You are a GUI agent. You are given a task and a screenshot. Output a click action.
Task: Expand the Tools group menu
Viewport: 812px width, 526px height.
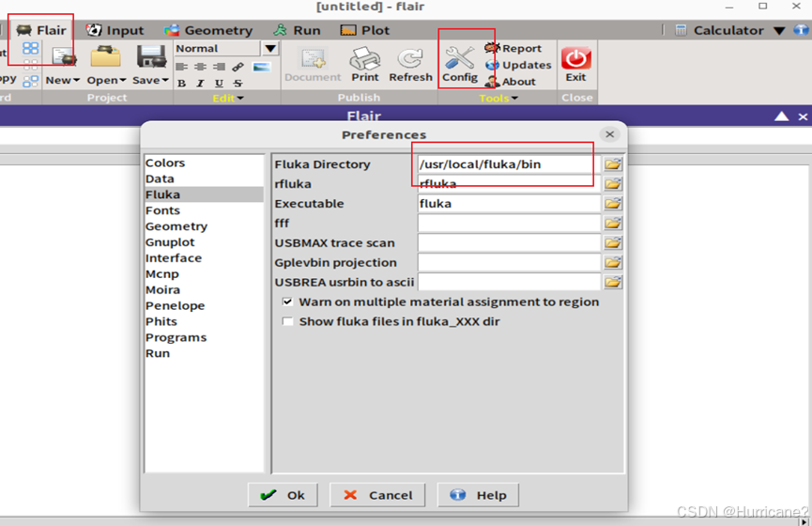[x=498, y=98]
